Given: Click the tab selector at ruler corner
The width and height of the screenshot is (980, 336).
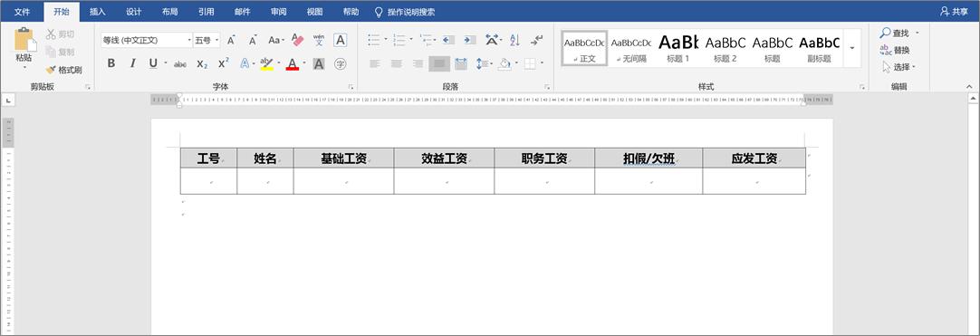Looking at the screenshot, I should 7,100.
